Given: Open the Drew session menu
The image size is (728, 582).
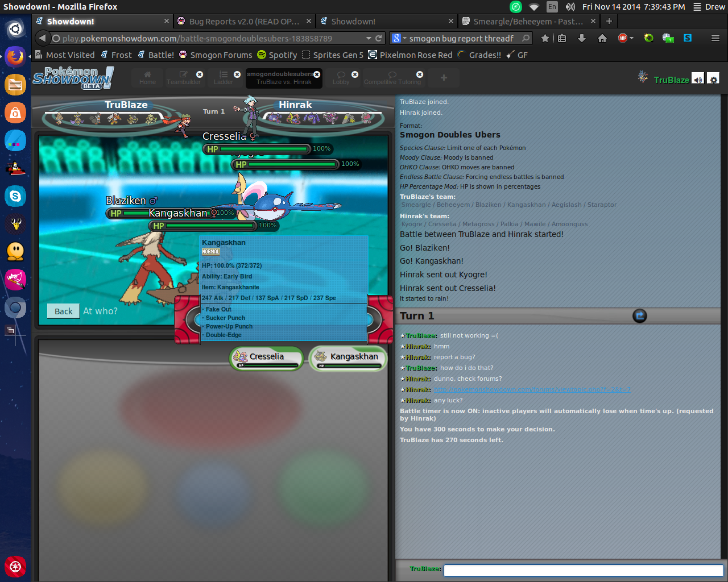Looking at the screenshot, I should pos(709,7).
